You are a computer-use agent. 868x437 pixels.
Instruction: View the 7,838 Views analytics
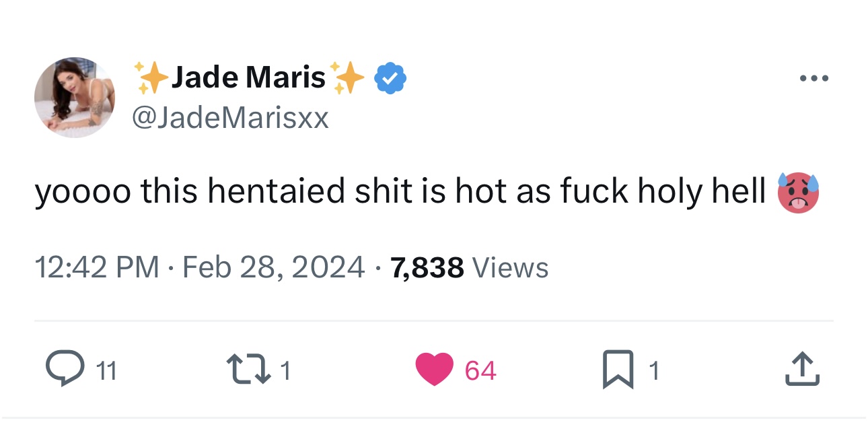click(469, 268)
